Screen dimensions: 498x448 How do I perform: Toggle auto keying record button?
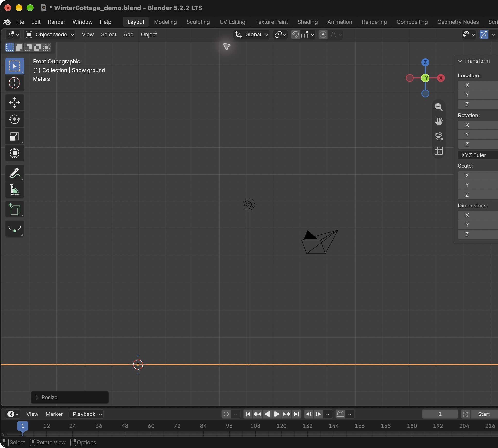point(226,414)
